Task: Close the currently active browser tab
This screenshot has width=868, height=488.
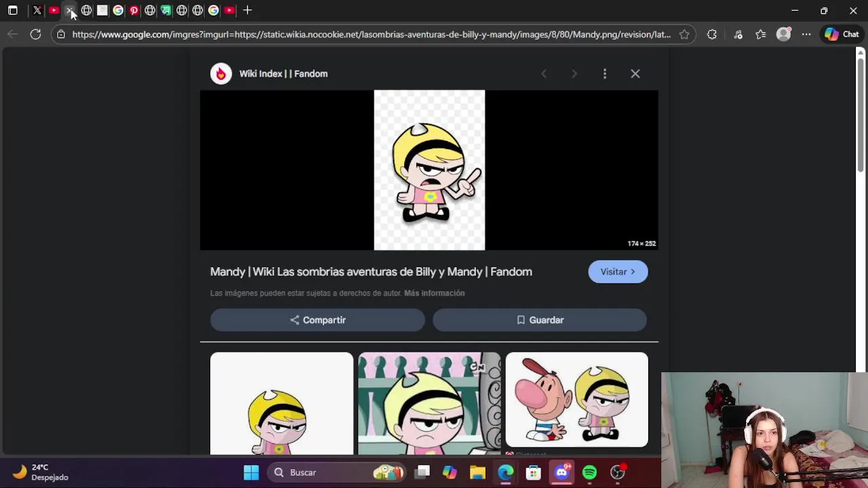Action: click(x=70, y=10)
